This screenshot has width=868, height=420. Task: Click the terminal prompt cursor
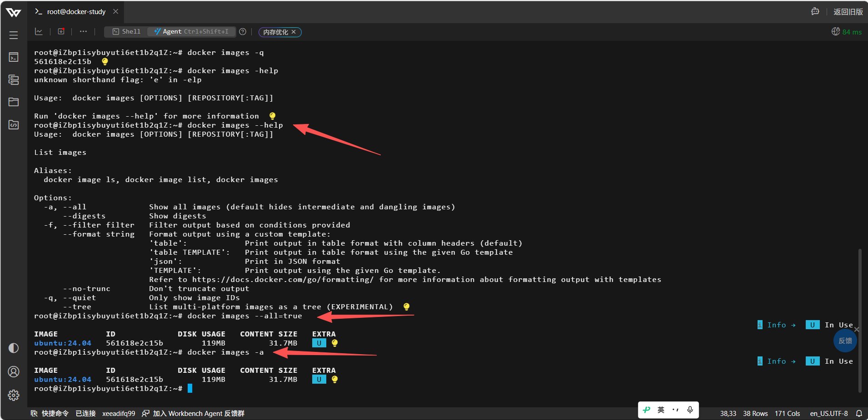tap(190, 388)
